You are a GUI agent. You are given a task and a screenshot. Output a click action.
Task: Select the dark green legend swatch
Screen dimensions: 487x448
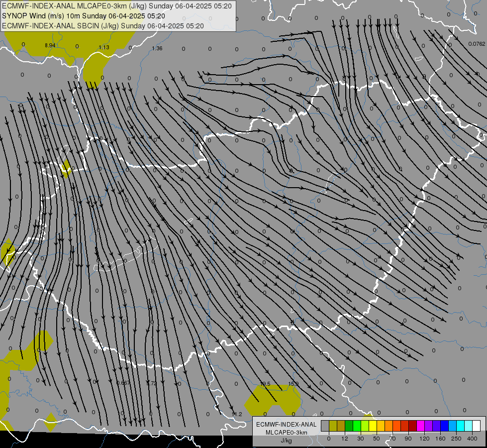349,426
